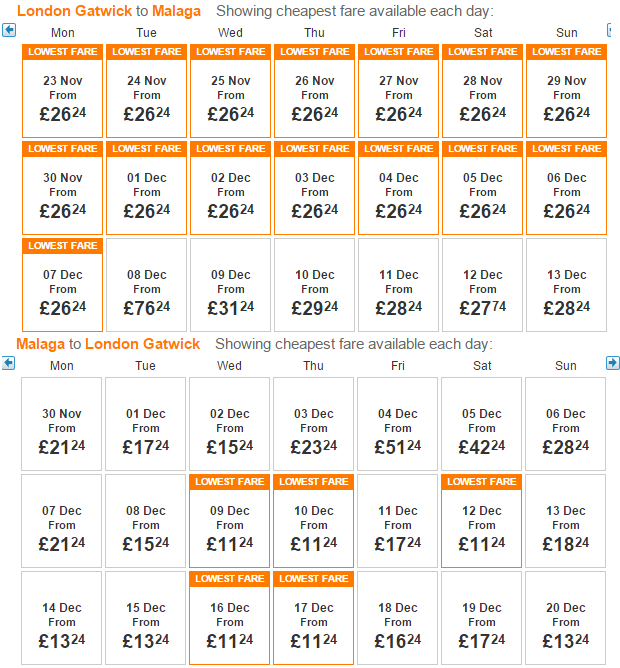
Task: Select outbound 12 Dec fare £27.74
Action: [482, 285]
